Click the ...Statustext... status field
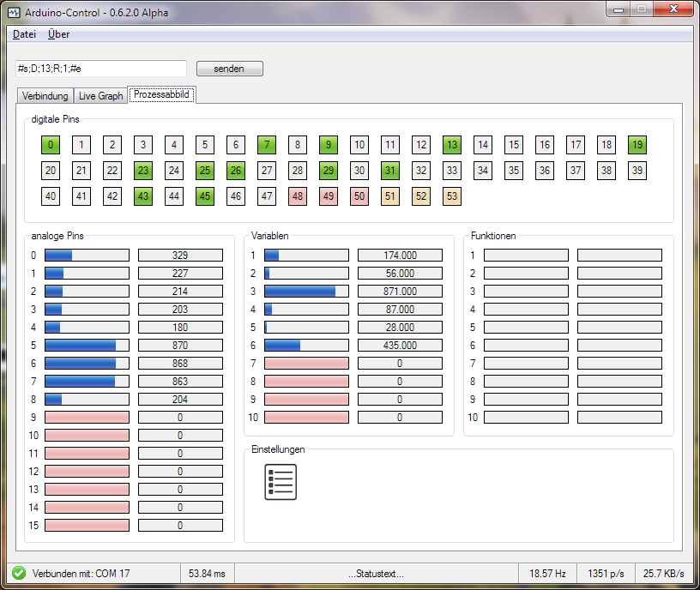The image size is (700, 590). (x=376, y=574)
